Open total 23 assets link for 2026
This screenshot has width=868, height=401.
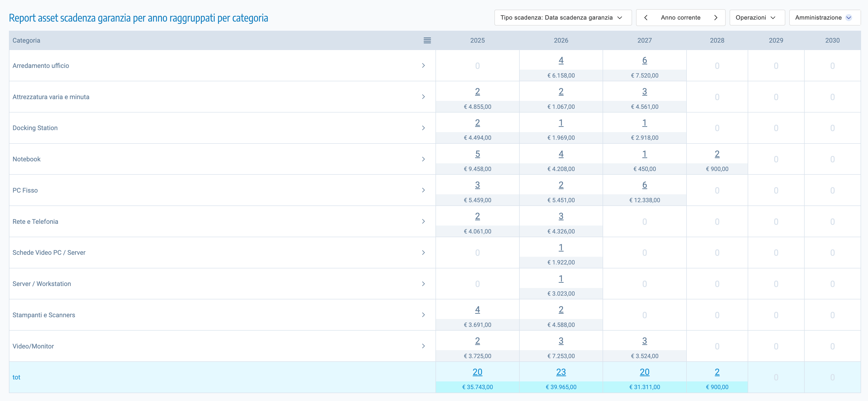pyautogui.click(x=561, y=372)
